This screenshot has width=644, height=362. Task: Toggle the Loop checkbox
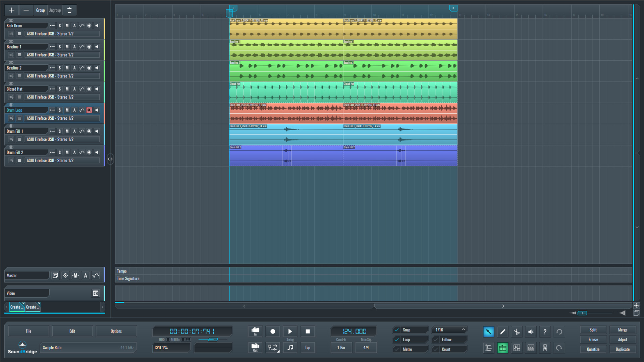[x=396, y=340]
